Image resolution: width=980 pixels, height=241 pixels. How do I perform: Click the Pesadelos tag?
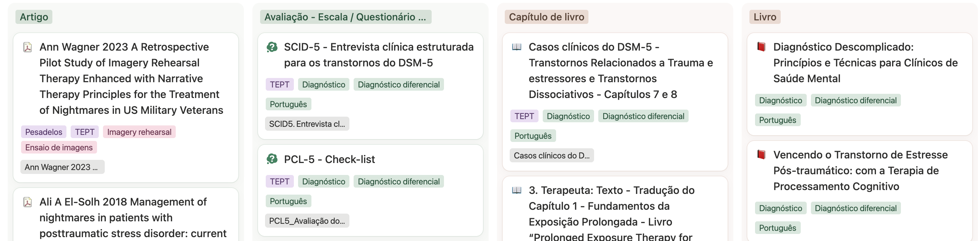tap(44, 132)
